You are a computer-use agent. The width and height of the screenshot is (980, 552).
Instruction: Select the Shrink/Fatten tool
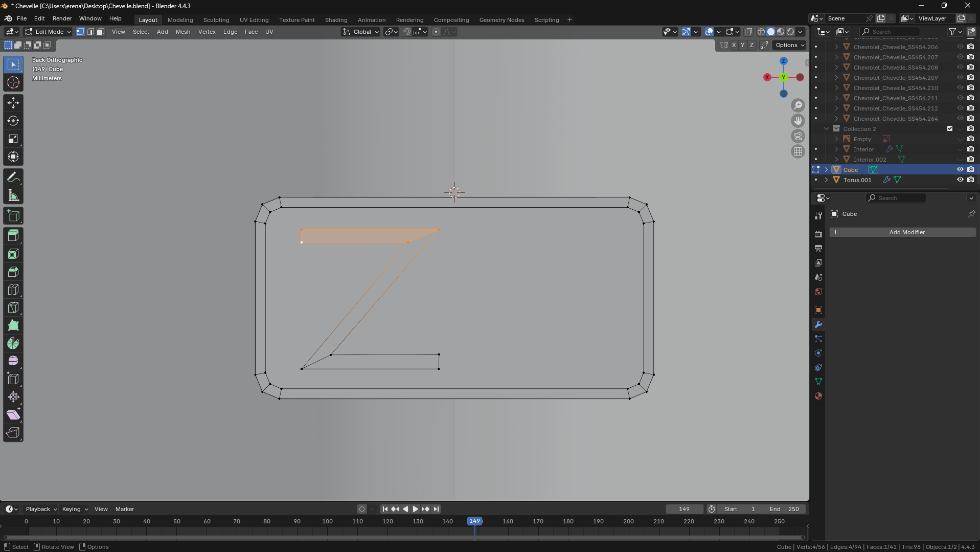(x=13, y=397)
